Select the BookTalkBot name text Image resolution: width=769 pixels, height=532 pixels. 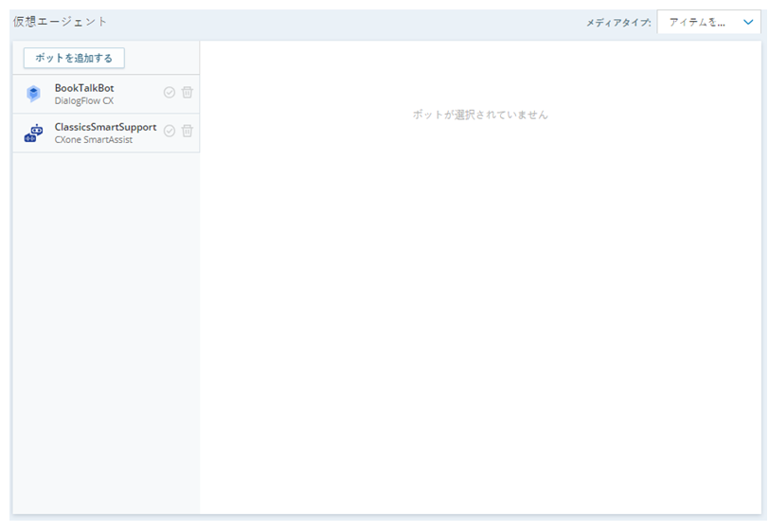[x=84, y=88]
